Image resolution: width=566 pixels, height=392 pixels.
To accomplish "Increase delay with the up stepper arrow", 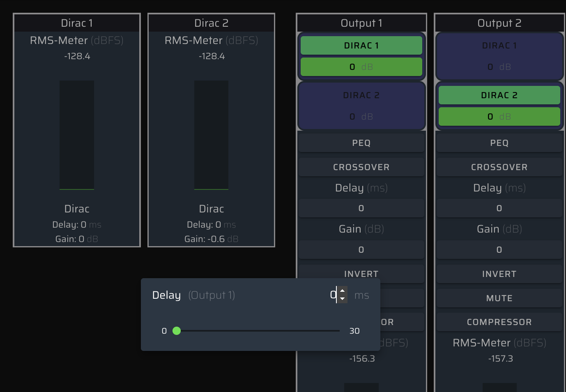I will (x=343, y=291).
